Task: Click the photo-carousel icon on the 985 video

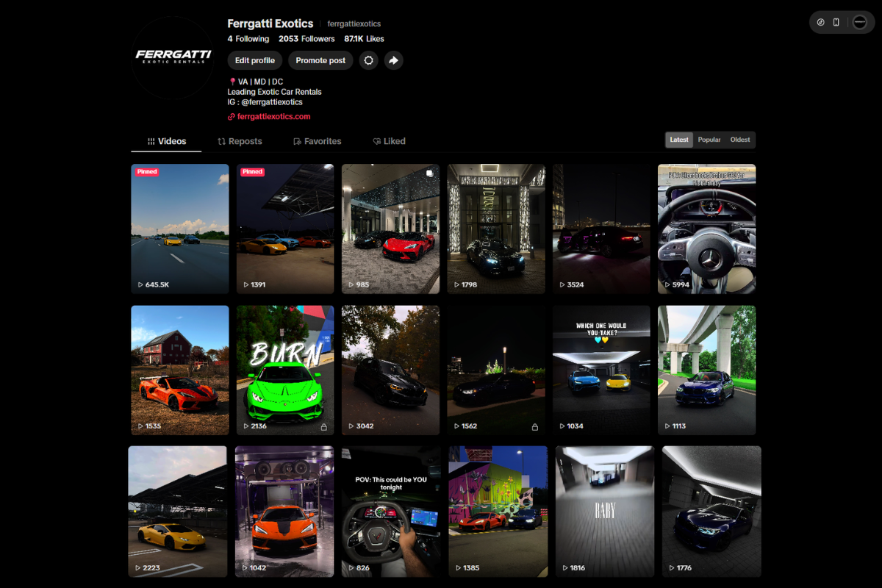Action: pos(429,173)
